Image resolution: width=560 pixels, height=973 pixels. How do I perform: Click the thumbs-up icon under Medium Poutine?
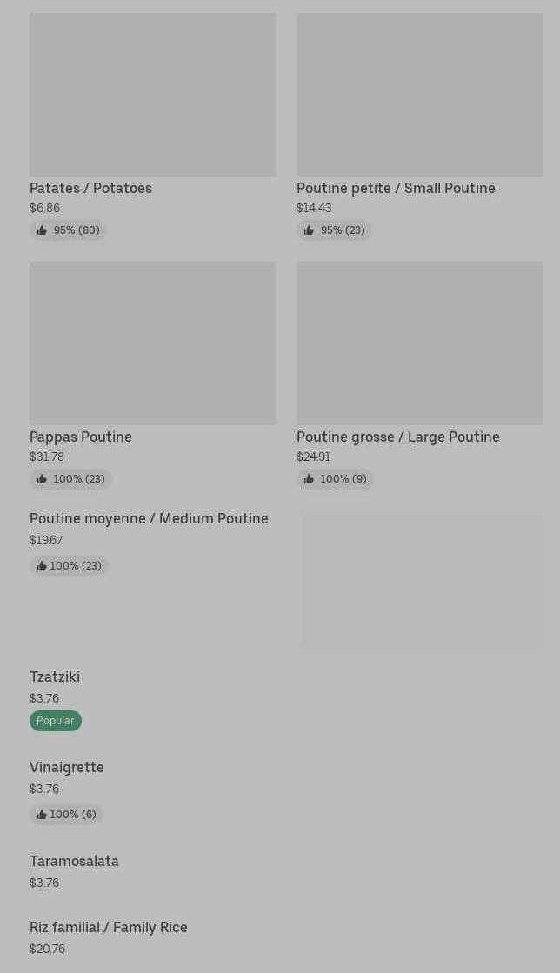coord(42,566)
